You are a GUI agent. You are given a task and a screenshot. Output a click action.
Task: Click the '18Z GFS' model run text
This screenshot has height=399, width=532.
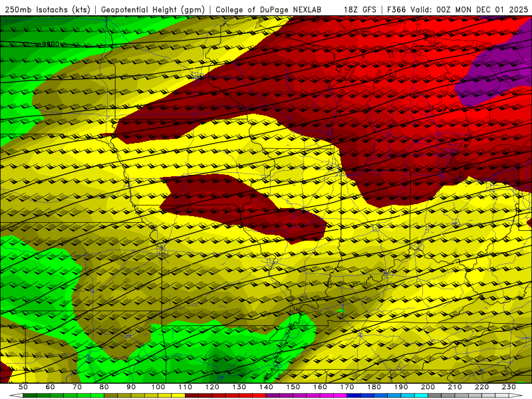pos(360,10)
